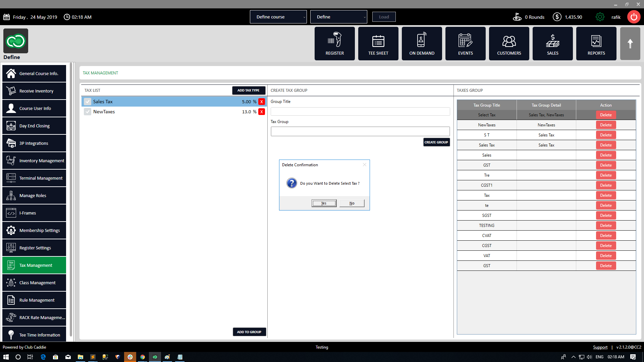Expand the Define dropdown next to Load
Screen dimensions: 644x362
[338, 17]
